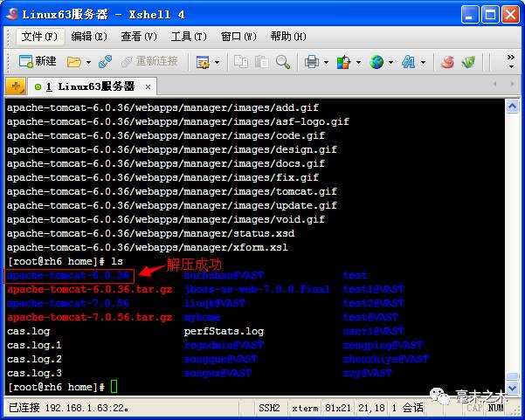Click the apache-tomcat-6.0.36.tar.gz file name
This screenshot has height=420, width=525.
click(x=90, y=290)
